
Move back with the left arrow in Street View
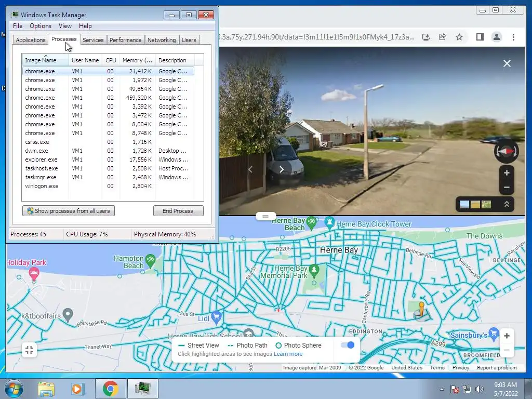250,169
